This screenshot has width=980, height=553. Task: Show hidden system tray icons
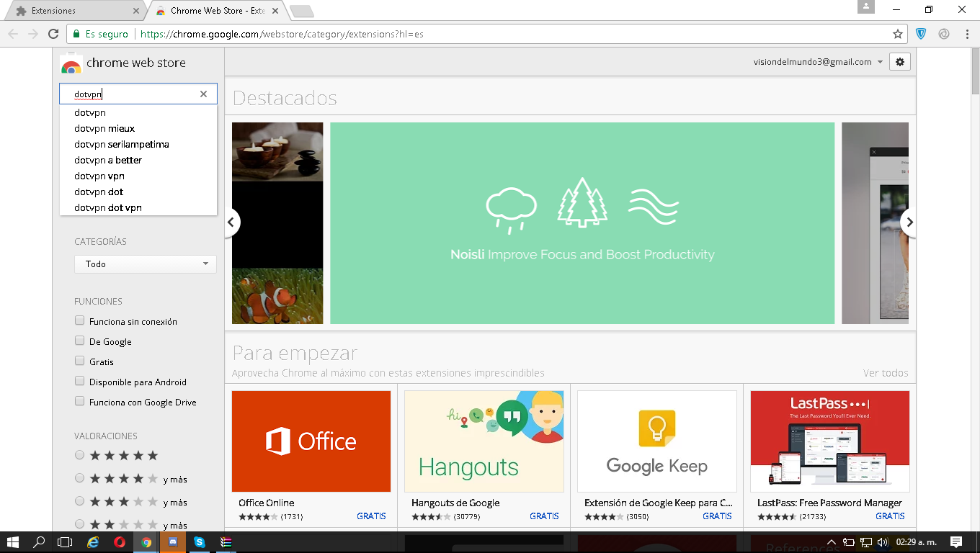tap(831, 542)
